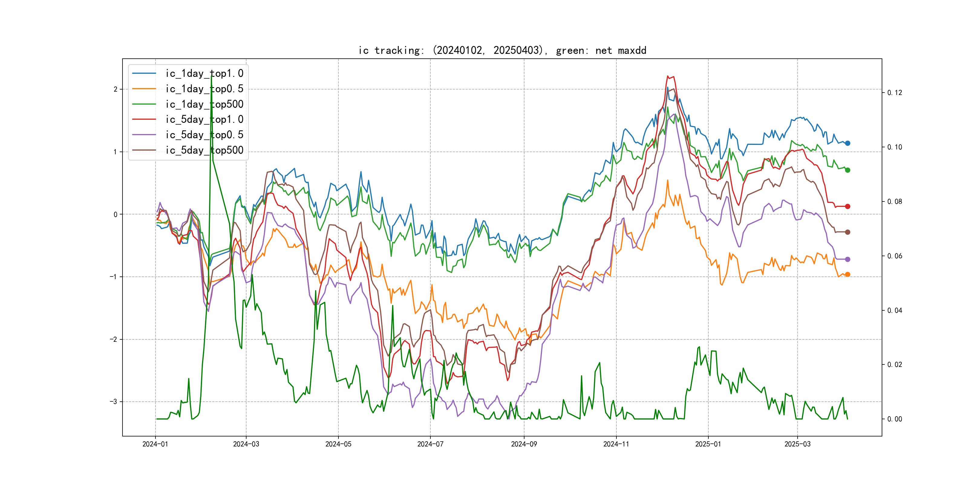
Task: Click the ic_5day_top500 legend label
Action: (x=204, y=150)
